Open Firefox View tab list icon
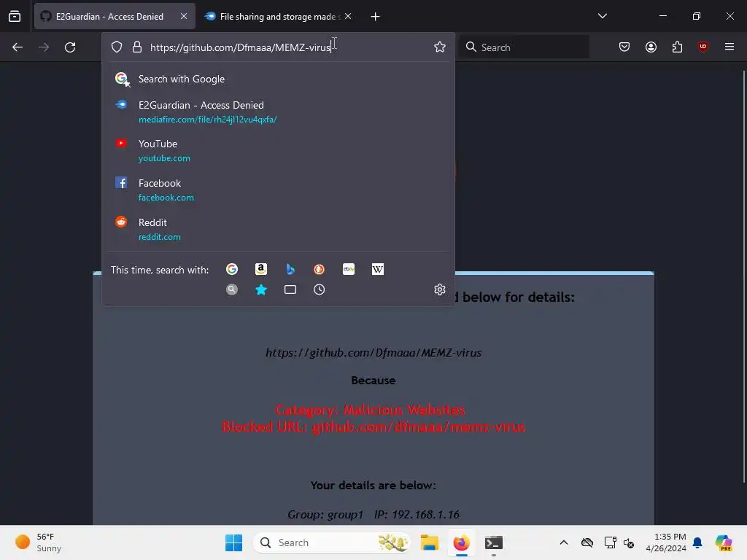Viewport: 747px width, 560px height. pyautogui.click(x=15, y=16)
